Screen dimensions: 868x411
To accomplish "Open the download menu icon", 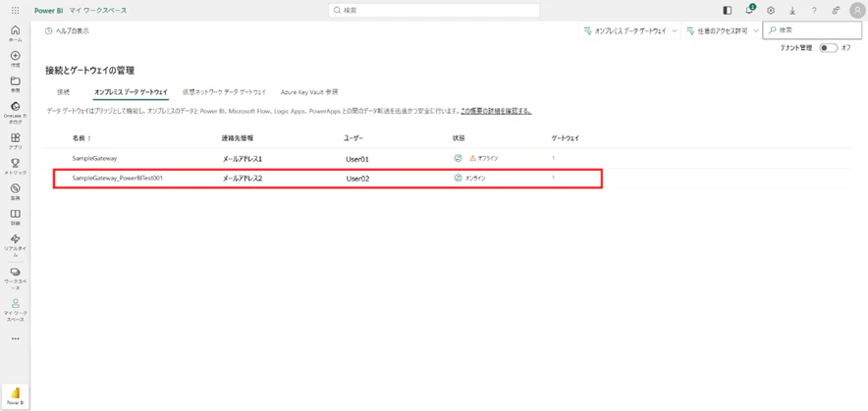I will click(792, 11).
